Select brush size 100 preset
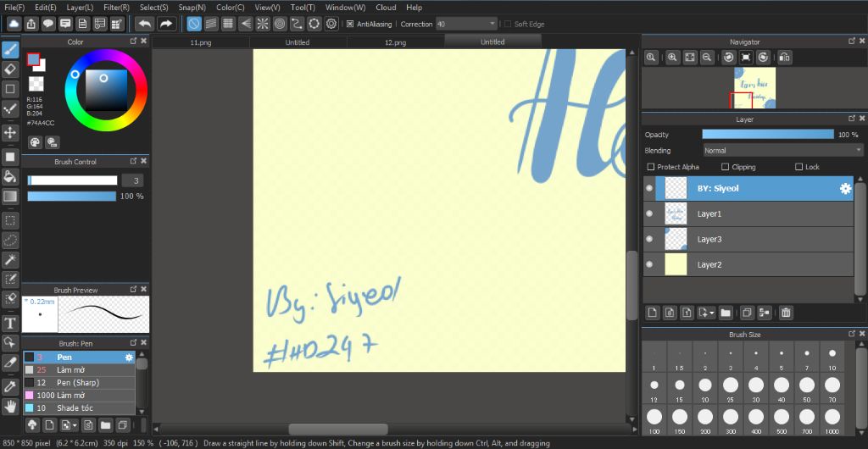The width and height of the screenshot is (868, 449). pos(654,421)
